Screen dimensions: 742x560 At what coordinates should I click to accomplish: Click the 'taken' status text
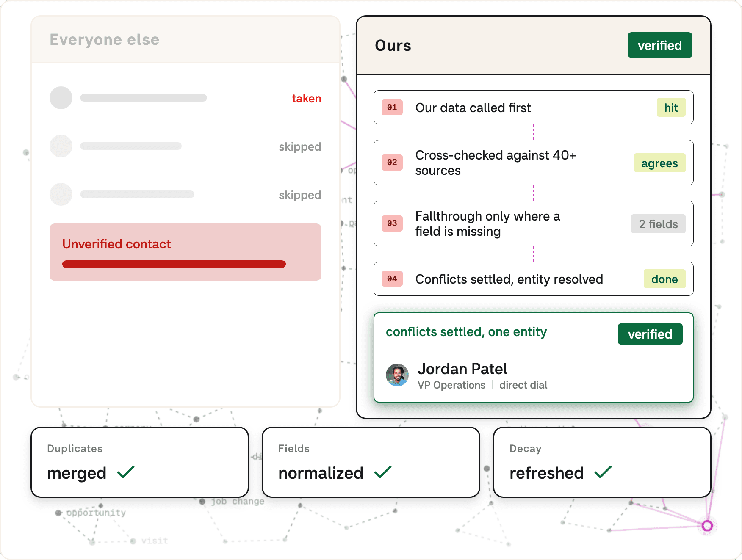(x=307, y=99)
